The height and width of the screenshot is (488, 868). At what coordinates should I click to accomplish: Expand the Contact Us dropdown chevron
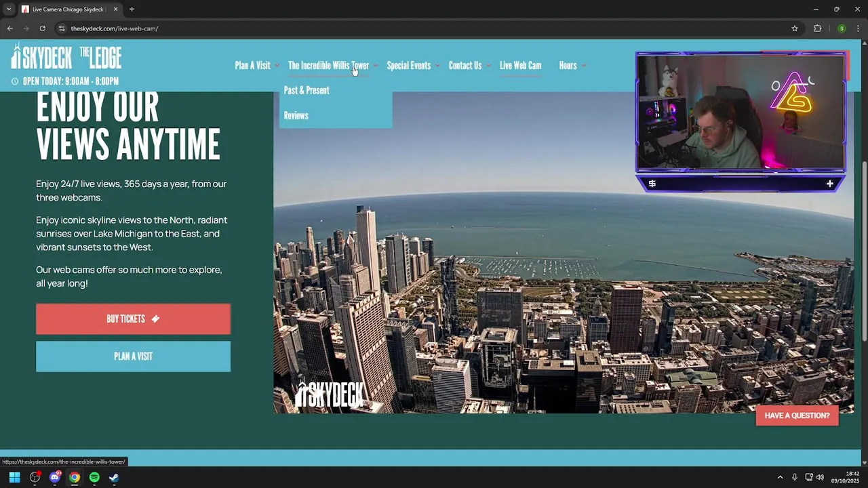488,66
